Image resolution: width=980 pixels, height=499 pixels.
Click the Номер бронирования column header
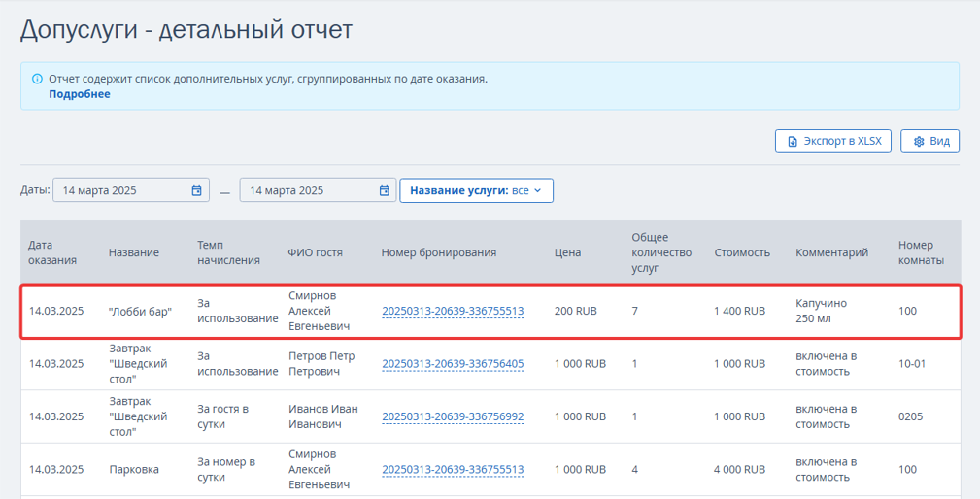pos(439,252)
